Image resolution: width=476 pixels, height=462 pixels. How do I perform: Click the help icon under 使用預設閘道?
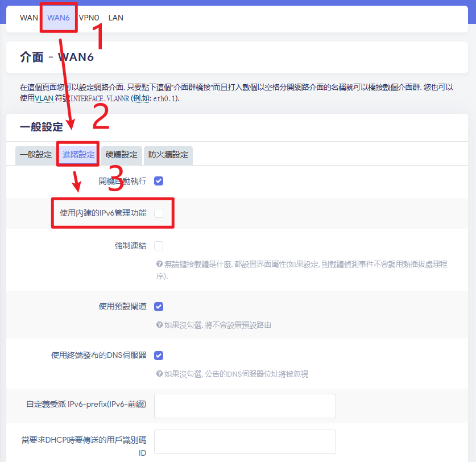[159, 325]
